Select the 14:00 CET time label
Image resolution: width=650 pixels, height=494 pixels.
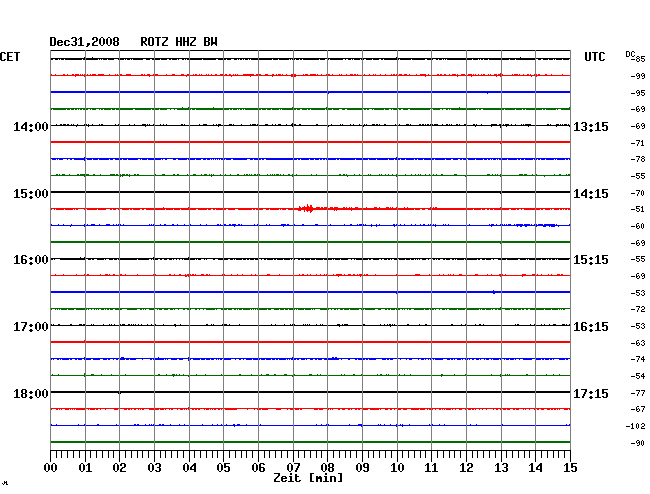pyautogui.click(x=31, y=127)
